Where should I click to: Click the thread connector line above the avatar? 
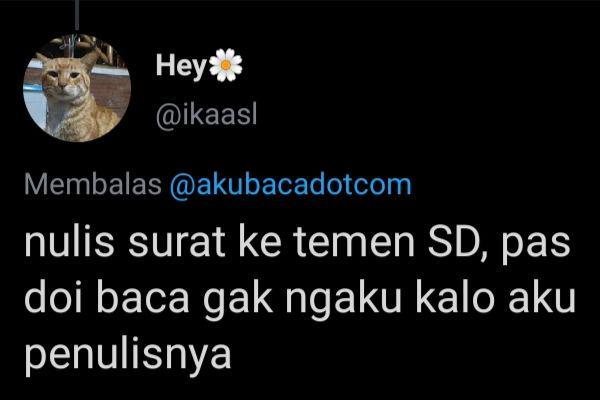point(77,15)
